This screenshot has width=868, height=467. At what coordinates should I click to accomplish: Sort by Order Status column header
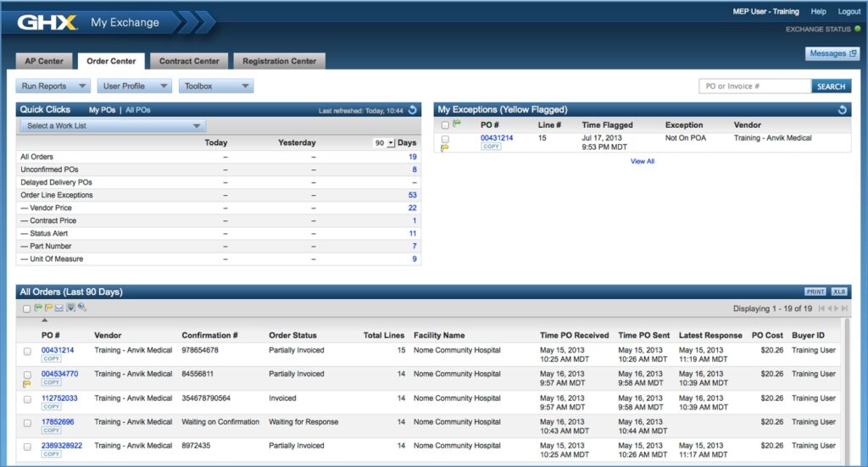pos(292,336)
